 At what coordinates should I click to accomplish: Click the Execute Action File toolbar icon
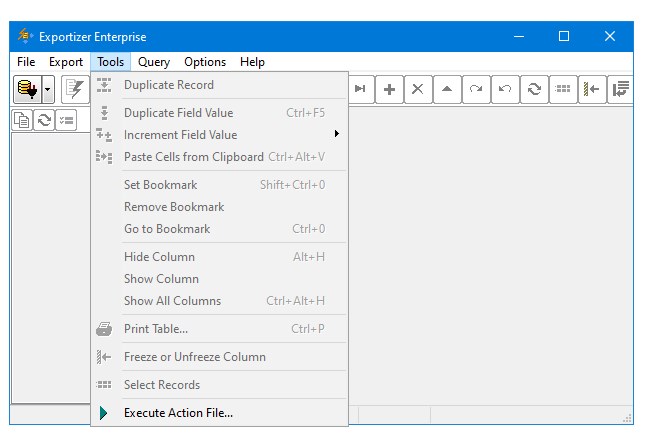(75, 89)
